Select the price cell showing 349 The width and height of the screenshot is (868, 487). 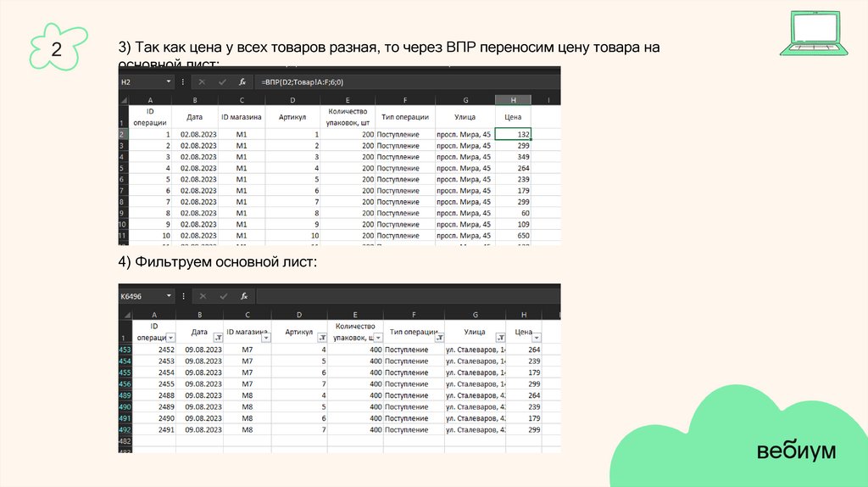(x=513, y=157)
